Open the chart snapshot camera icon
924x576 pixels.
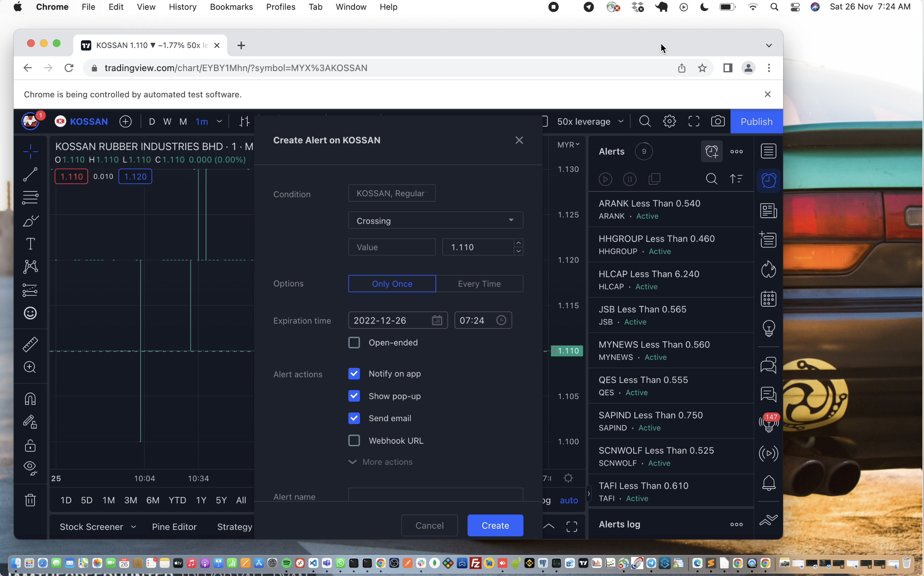[x=718, y=121]
